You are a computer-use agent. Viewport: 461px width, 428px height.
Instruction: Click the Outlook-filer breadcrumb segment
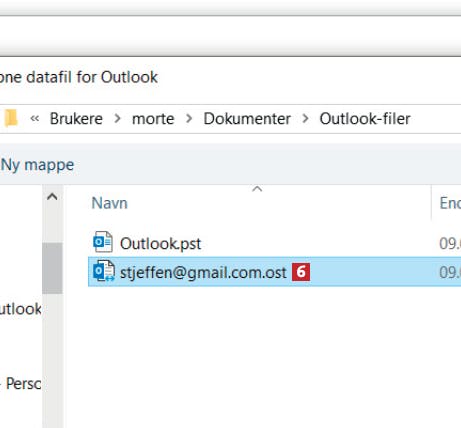pos(365,119)
